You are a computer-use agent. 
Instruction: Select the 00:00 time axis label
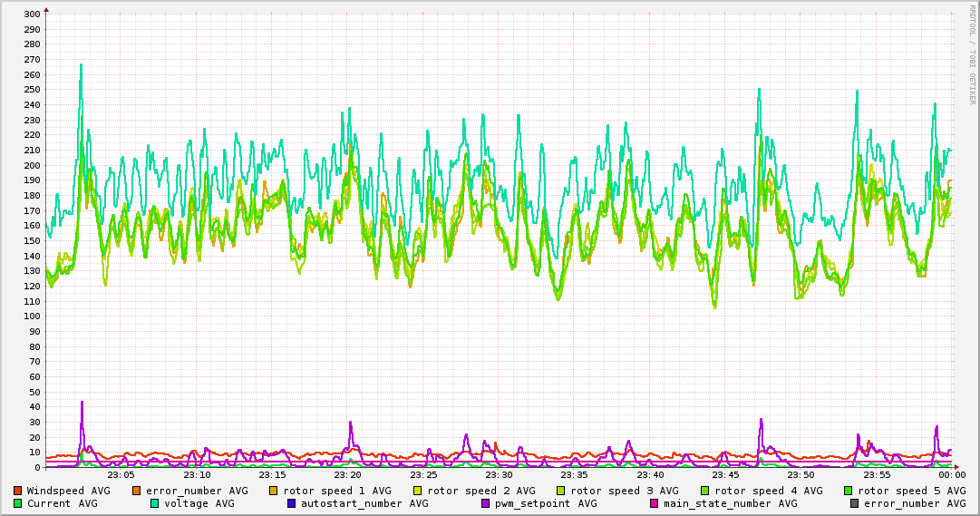[951, 474]
